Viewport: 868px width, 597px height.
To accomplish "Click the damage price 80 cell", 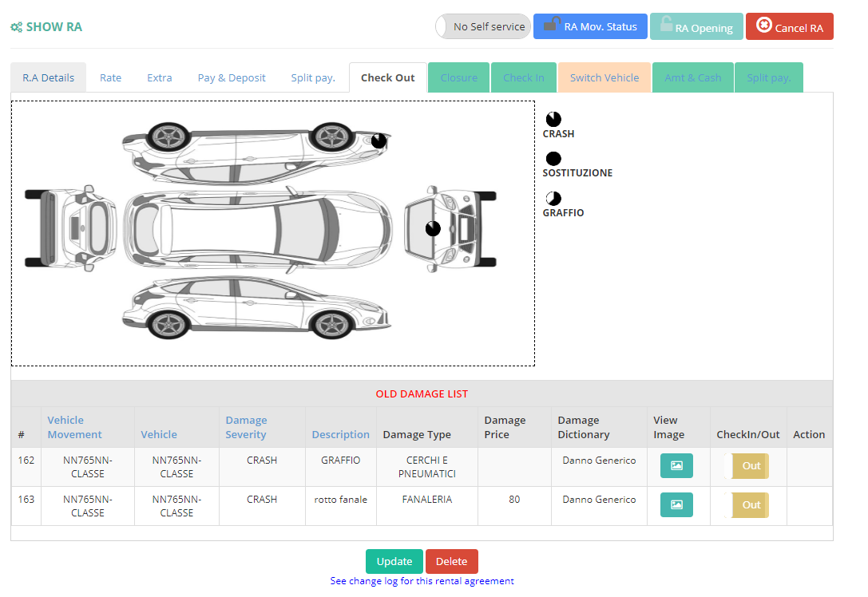I will [x=514, y=500].
